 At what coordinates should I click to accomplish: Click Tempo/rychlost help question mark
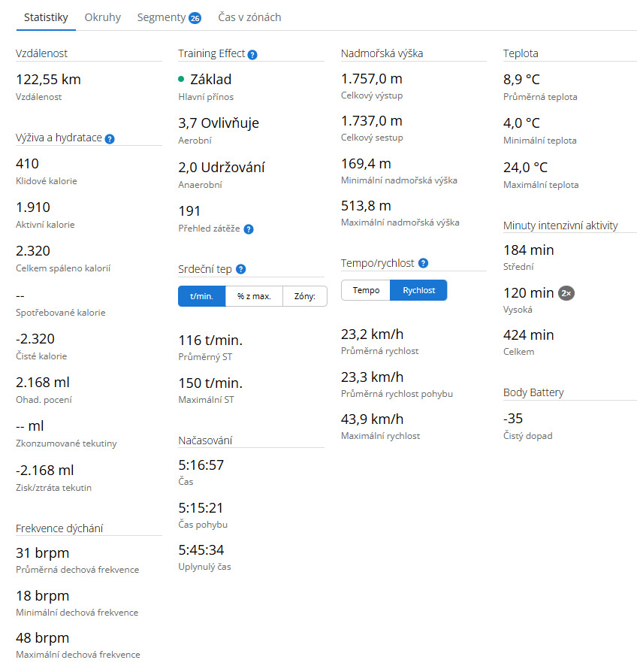[424, 263]
